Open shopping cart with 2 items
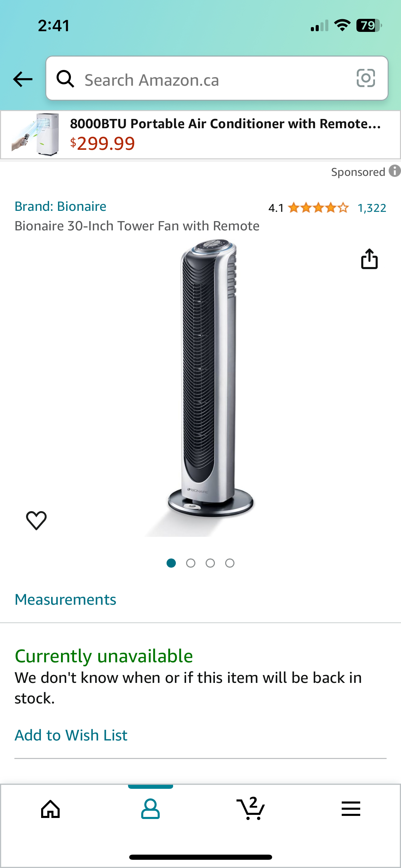 pos(251,808)
